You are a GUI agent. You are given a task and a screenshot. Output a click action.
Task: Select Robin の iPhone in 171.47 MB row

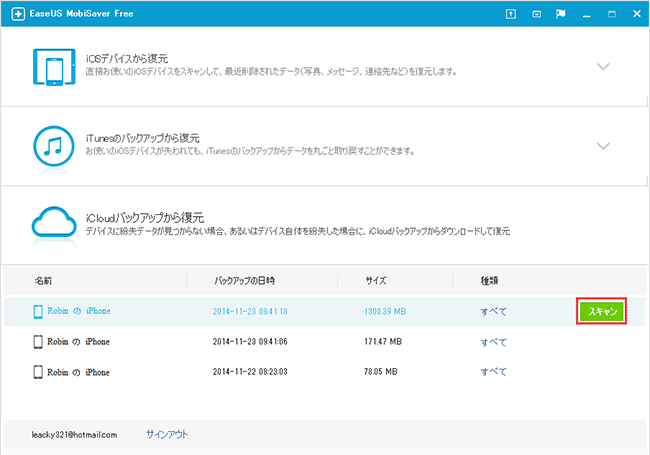pos(78,341)
